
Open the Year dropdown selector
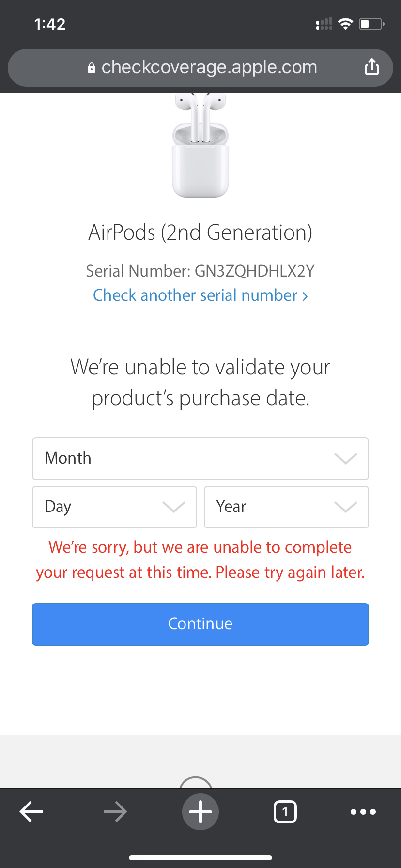coord(286,507)
